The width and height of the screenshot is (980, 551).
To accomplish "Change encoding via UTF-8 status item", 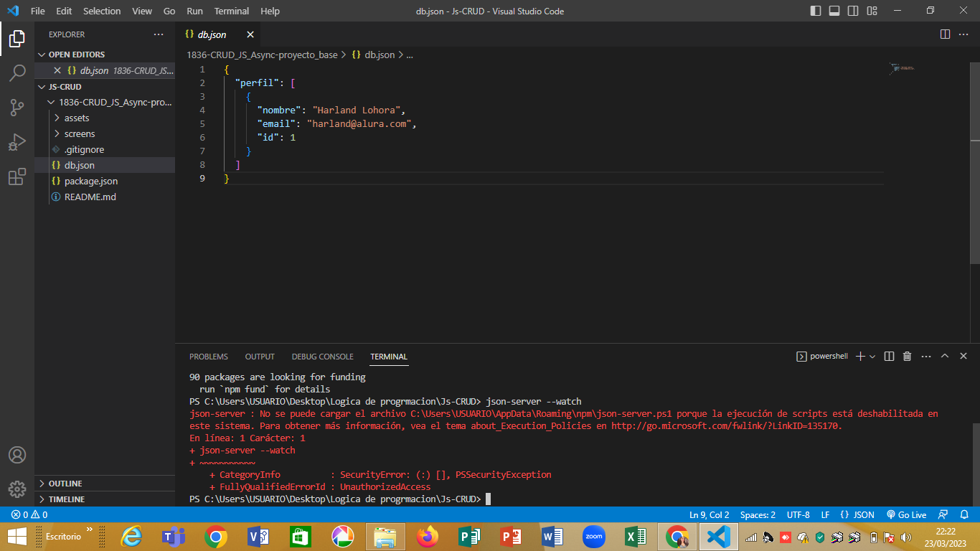I will tap(798, 514).
